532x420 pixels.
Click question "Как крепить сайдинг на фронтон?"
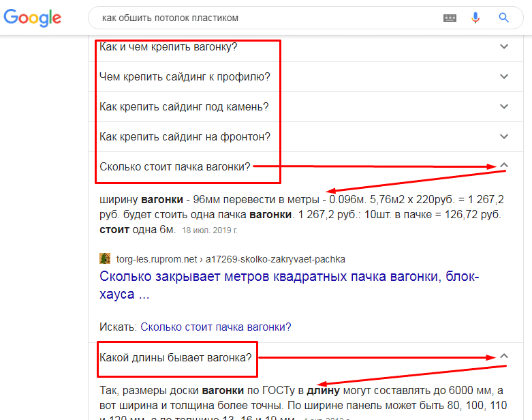coord(185,137)
